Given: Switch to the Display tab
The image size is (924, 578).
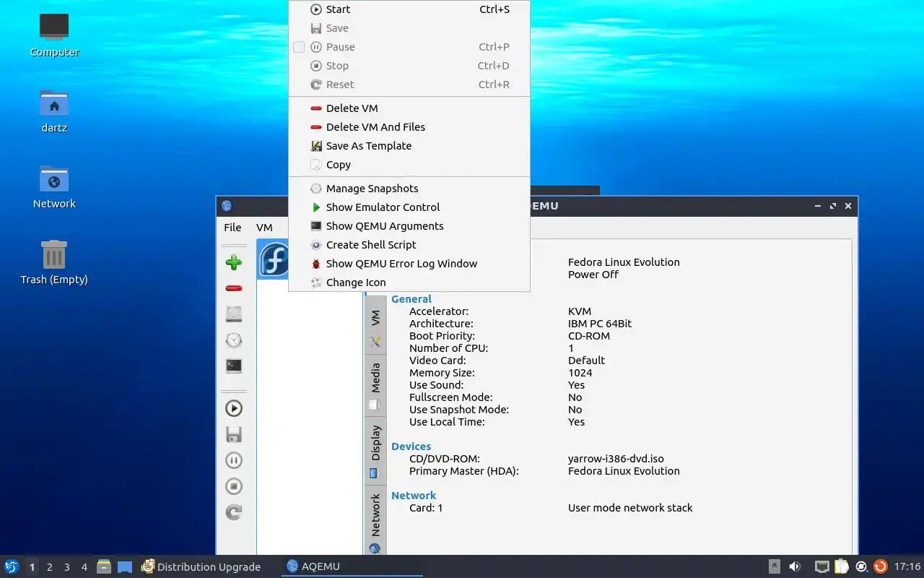Looking at the screenshot, I should (x=375, y=450).
